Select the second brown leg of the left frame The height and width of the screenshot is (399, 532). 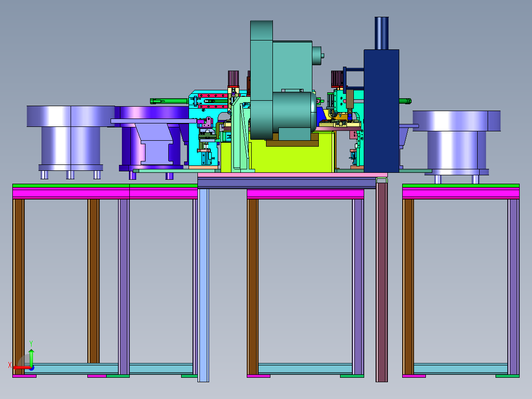pyautogui.click(x=93, y=281)
